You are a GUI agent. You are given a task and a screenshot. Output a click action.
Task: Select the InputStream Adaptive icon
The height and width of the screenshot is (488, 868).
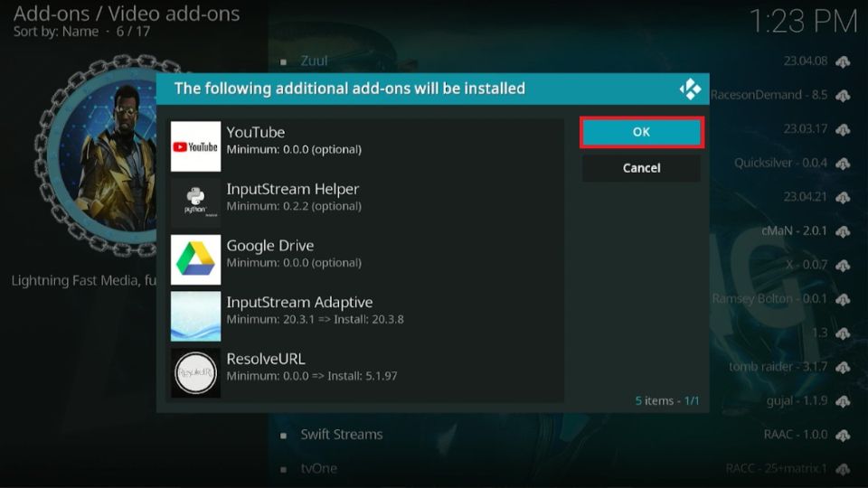(x=195, y=316)
